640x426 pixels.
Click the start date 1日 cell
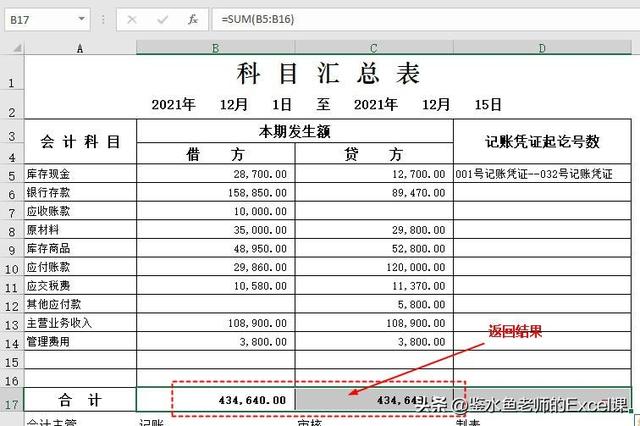tap(282, 104)
